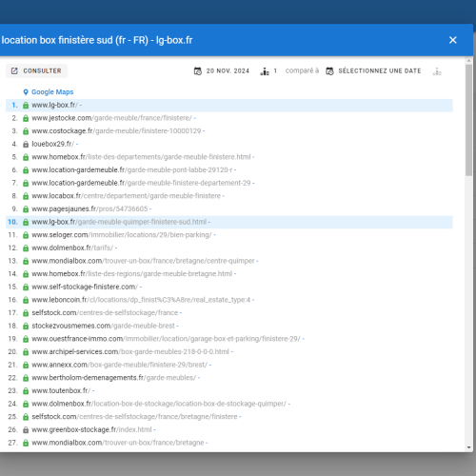Click the CONSULTER external link icon

(14, 70)
